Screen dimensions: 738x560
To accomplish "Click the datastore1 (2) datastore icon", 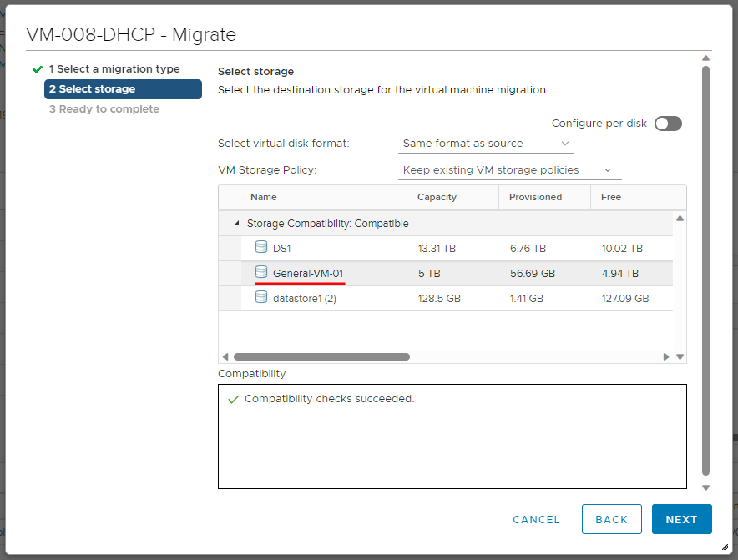I will coord(261,296).
